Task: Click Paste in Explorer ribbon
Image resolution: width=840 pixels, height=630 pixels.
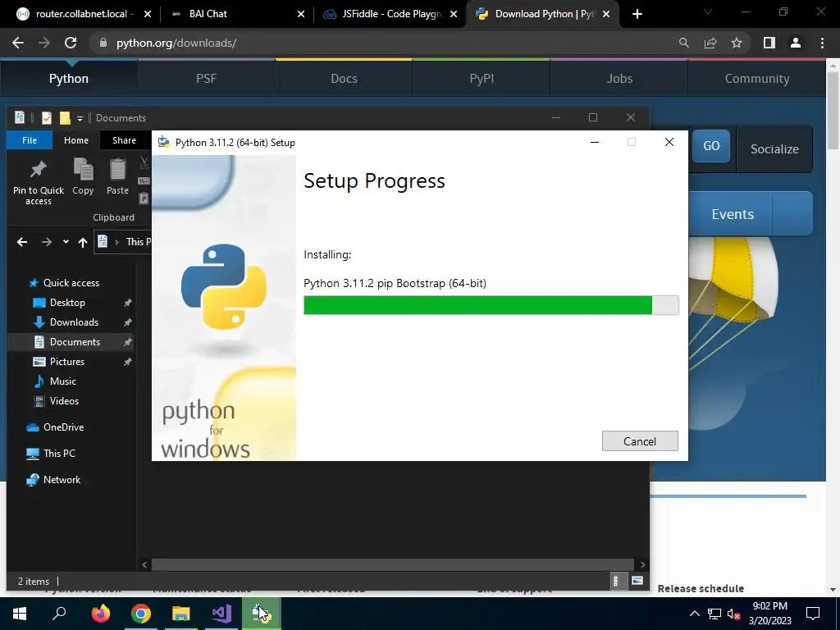Action: (x=117, y=177)
